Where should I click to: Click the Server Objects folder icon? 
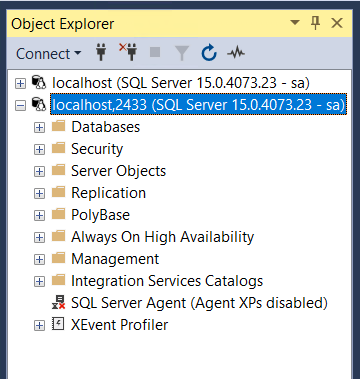(x=59, y=170)
